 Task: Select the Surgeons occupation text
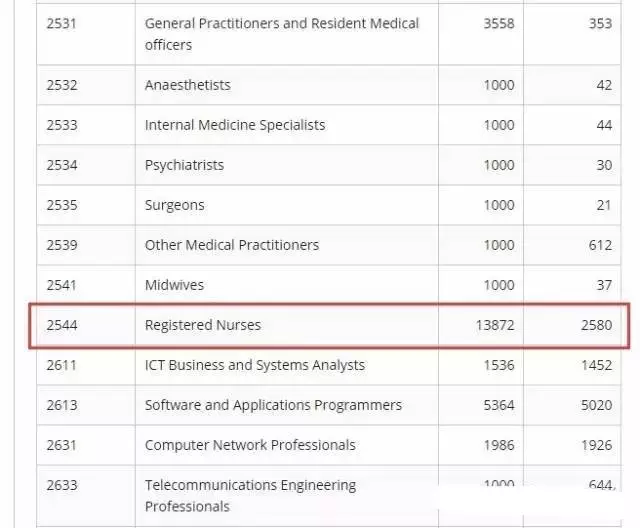coord(174,205)
